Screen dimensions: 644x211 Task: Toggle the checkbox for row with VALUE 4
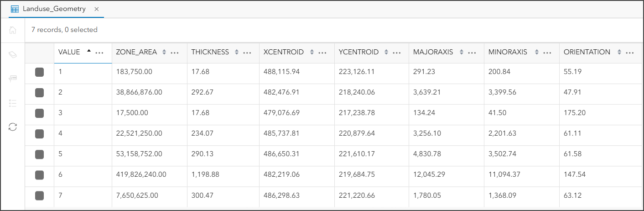tap(40, 134)
